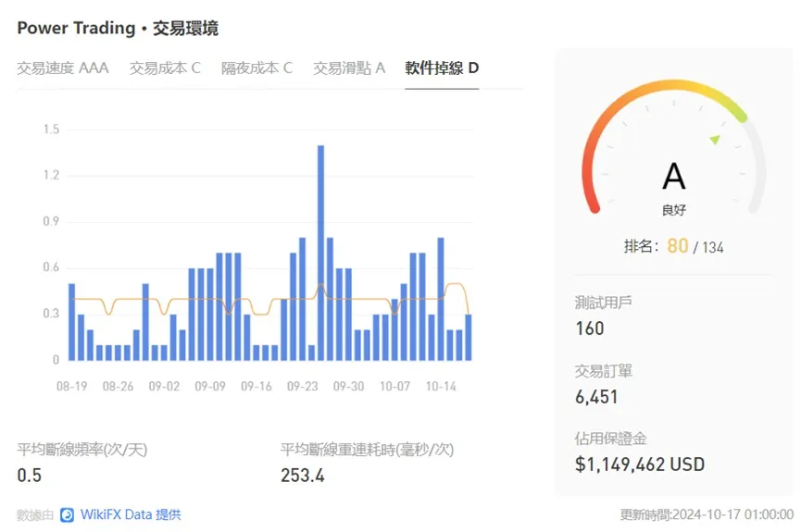
Task: Click the 佔用保證金 label
Action: click(611, 439)
